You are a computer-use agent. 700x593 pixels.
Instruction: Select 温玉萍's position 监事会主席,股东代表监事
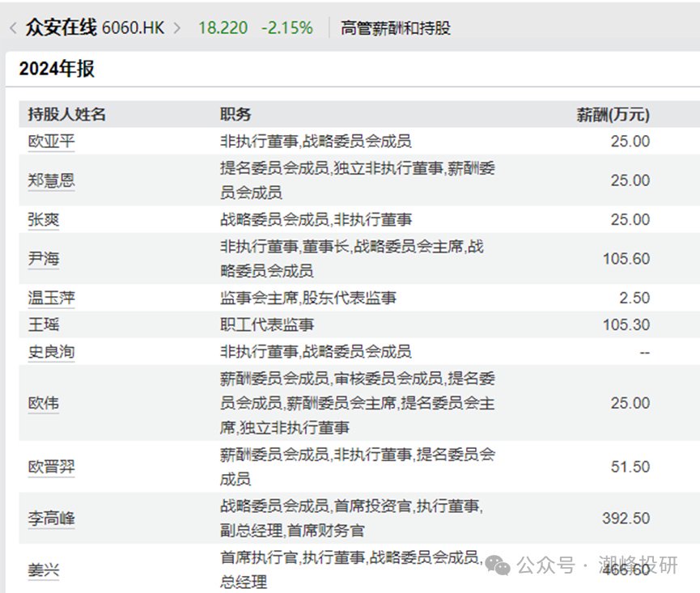click(x=308, y=298)
